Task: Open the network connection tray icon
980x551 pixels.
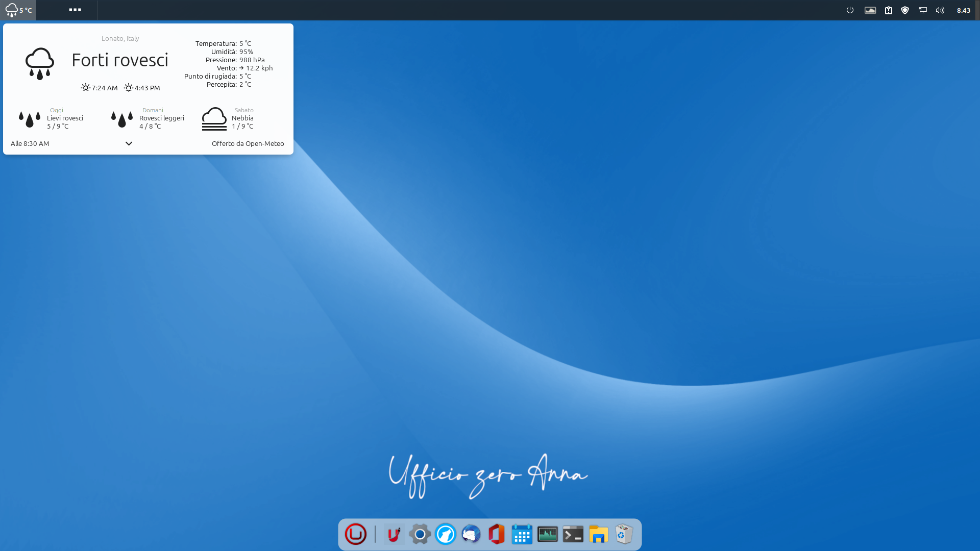Action: pos(922,10)
